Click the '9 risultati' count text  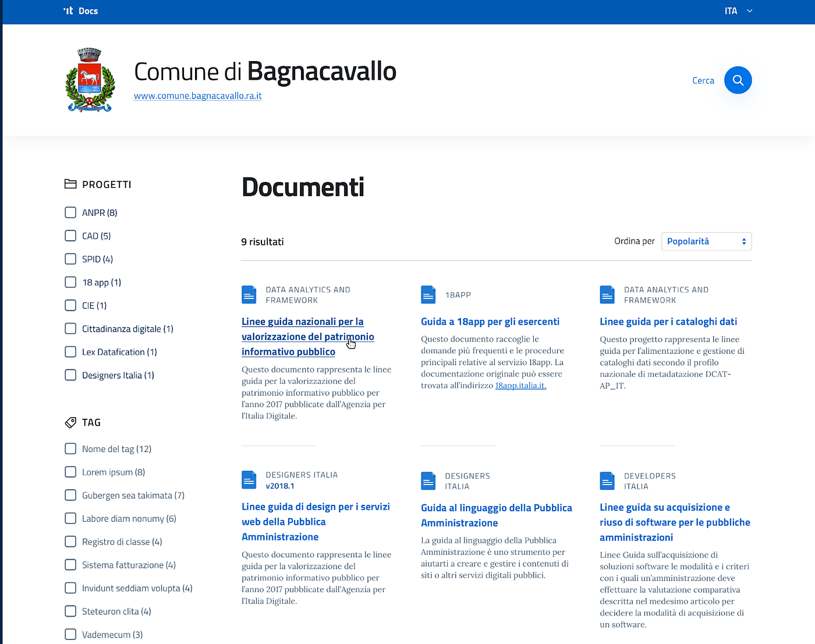(263, 242)
